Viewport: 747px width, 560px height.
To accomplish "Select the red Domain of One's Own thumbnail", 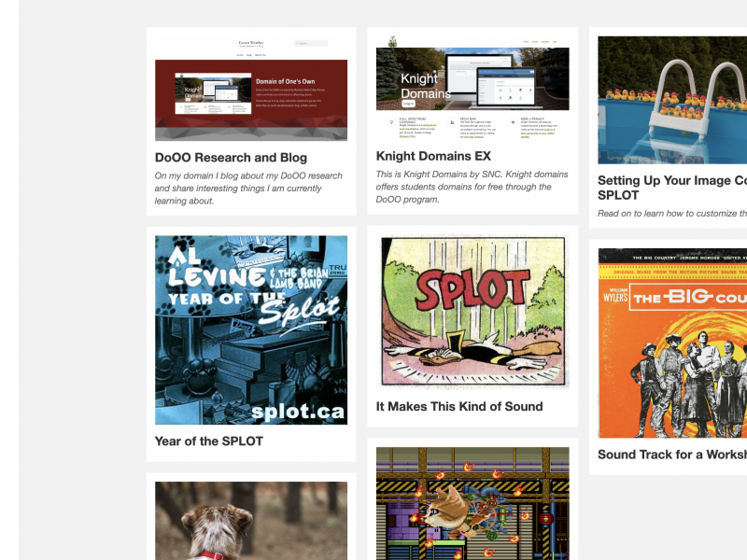I will (x=251, y=100).
